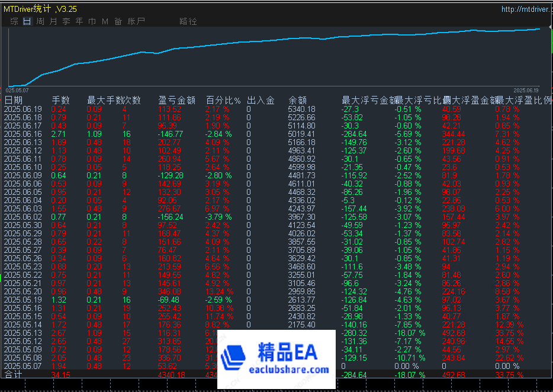
Task: Click the 路径 path option
Action: click(x=188, y=21)
